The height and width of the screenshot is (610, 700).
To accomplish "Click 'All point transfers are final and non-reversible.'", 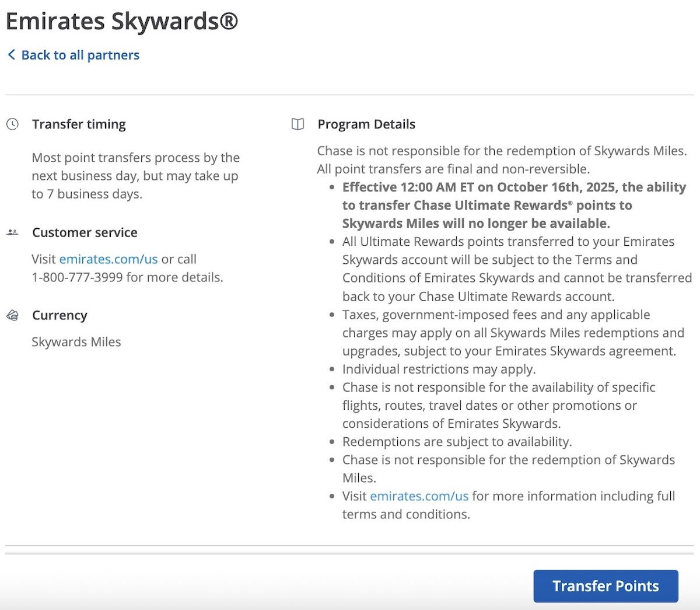I will coord(453,169).
